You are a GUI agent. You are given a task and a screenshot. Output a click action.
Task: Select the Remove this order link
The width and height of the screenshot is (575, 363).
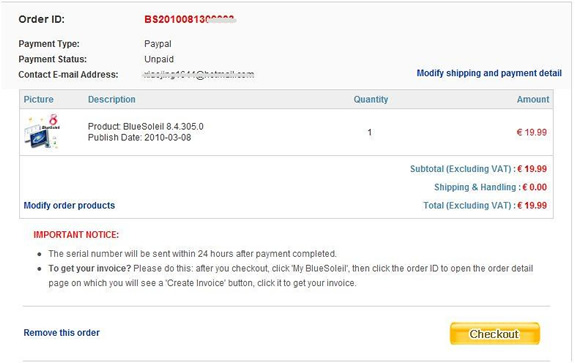click(x=62, y=333)
